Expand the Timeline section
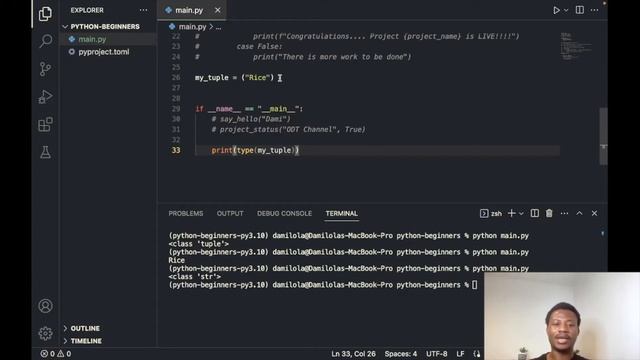The image size is (640, 360). coord(86,341)
